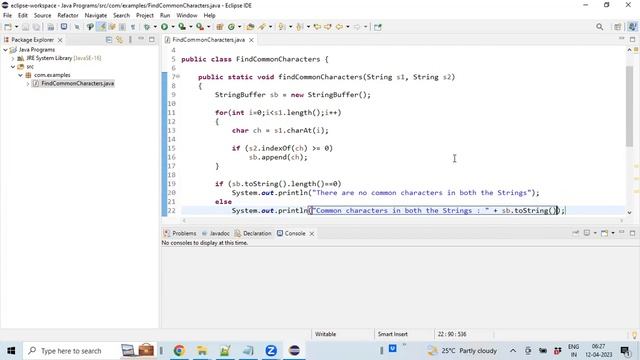Click the External Tools run icon
The width and height of the screenshot is (640, 360).
coord(200,27)
